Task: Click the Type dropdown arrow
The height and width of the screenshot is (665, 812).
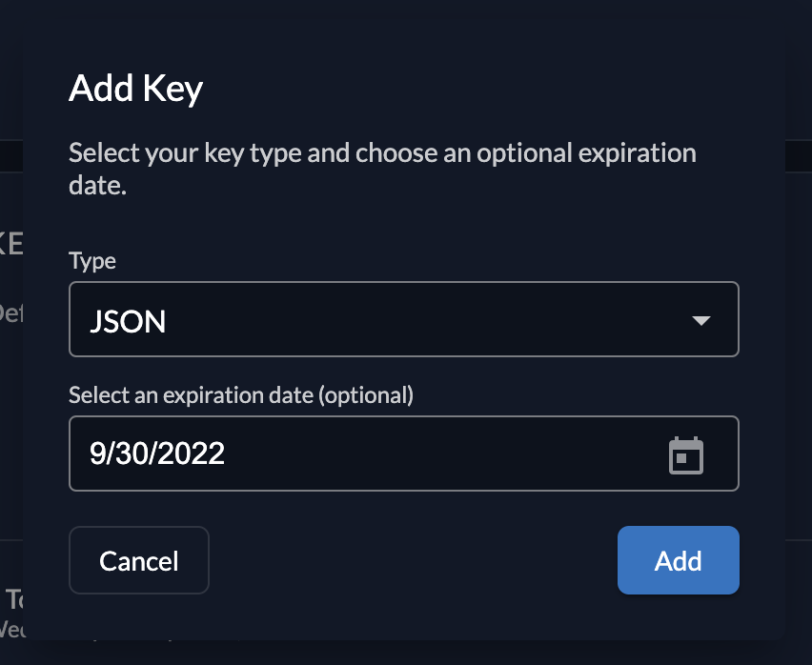Action: pos(701,321)
